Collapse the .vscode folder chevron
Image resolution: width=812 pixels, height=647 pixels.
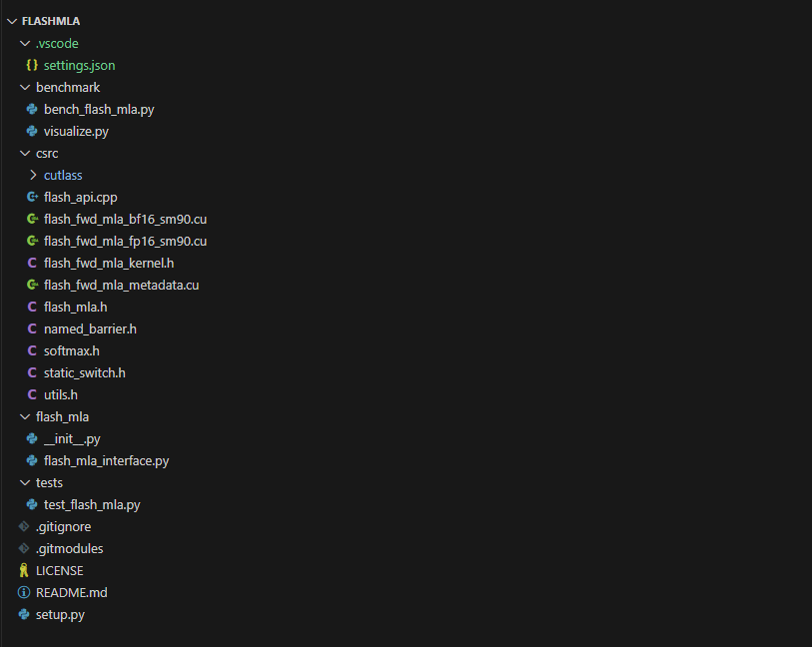click(25, 44)
